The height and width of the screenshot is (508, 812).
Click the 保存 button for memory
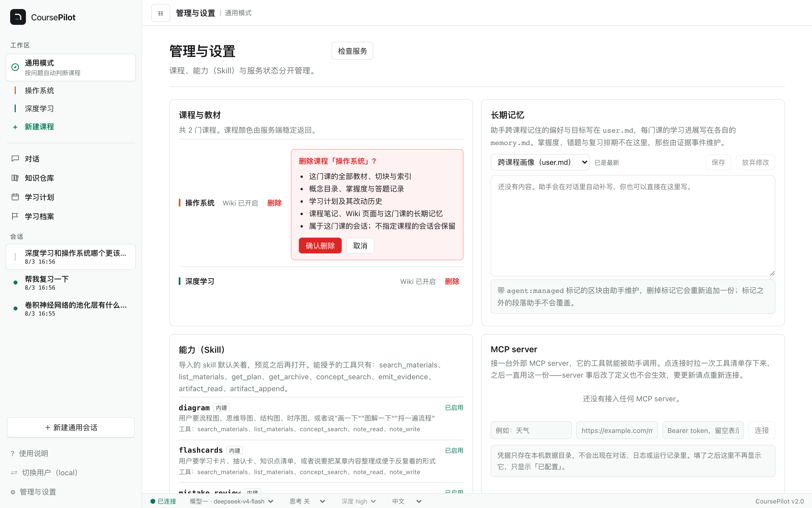(x=718, y=162)
